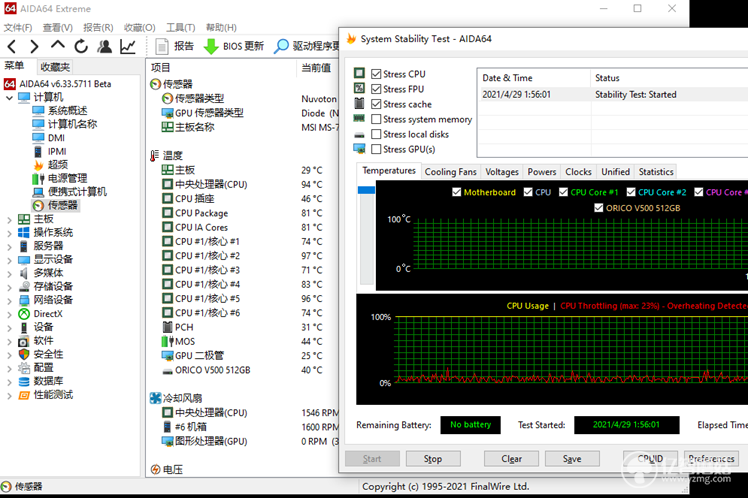This screenshot has height=498, width=748.
Task: Toggle ORICO V500 512GB graph checkbox
Action: [599, 208]
